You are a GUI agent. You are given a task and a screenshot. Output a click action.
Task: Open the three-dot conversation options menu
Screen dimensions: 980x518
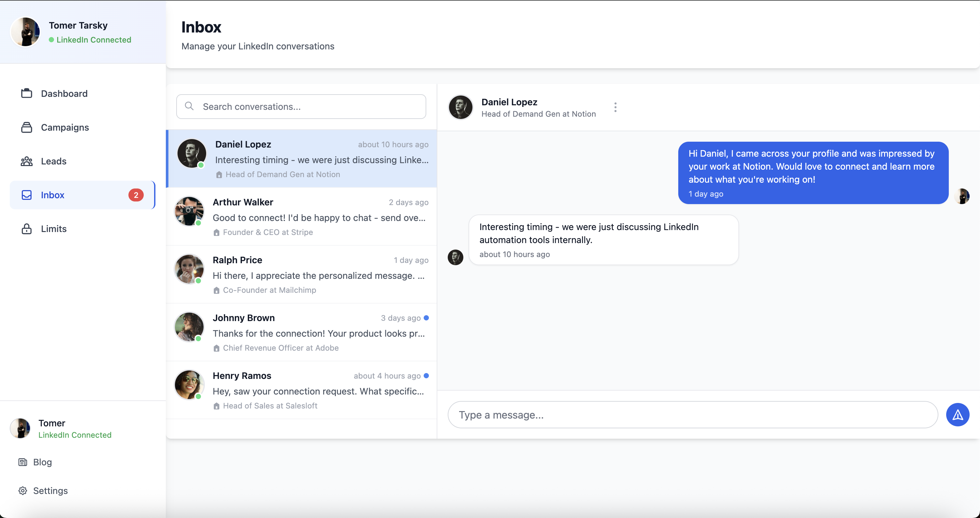[x=615, y=107]
